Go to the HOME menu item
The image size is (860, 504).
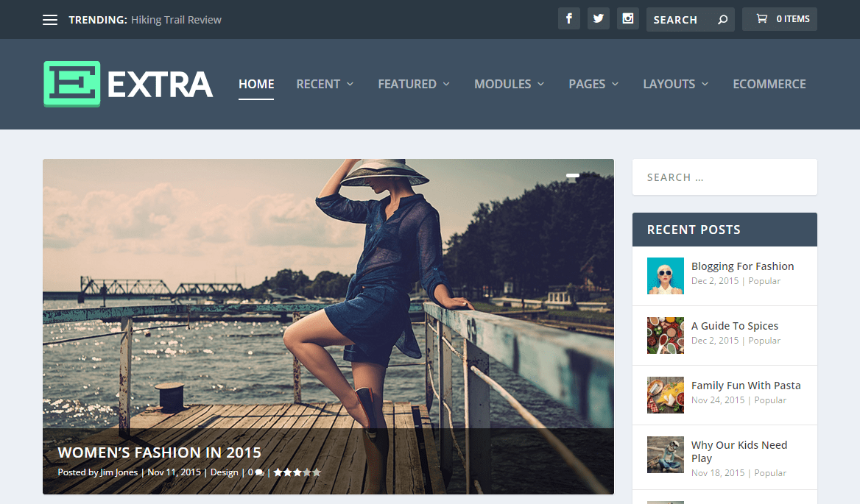[x=256, y=84]
